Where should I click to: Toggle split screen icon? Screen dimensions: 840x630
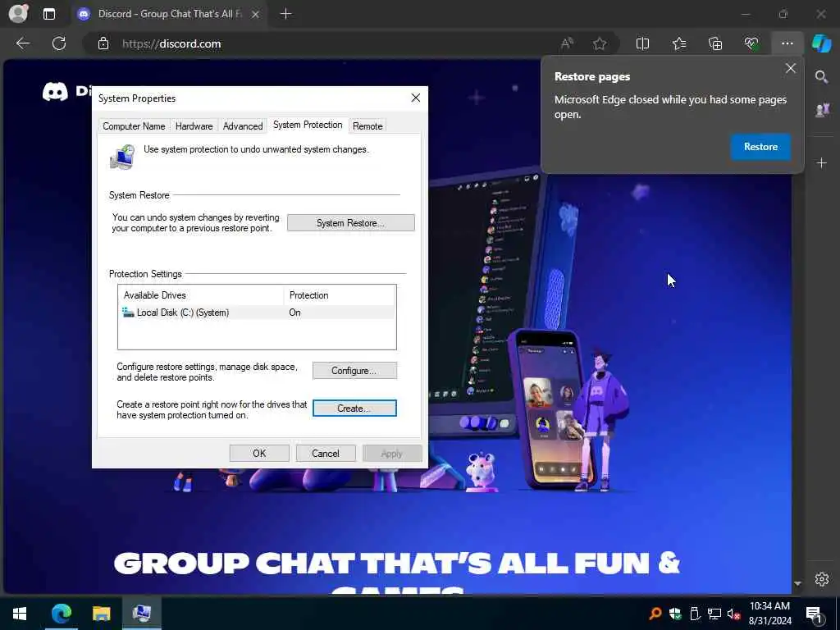(x=642, y=43)
